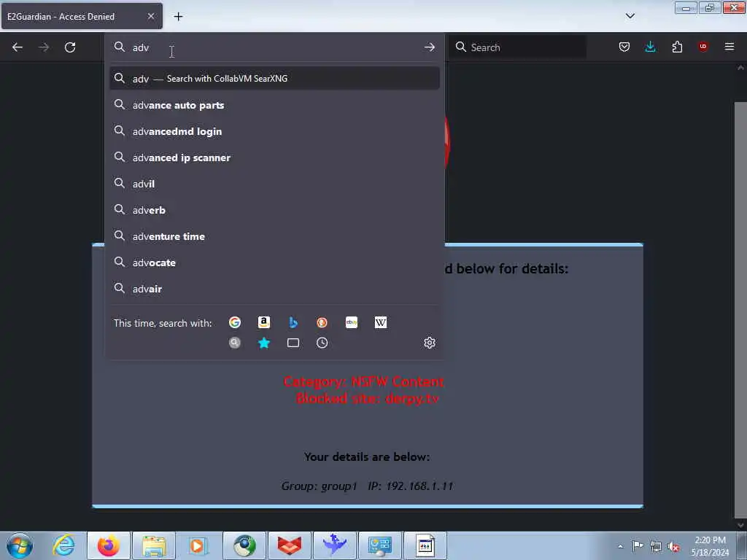
Task: Search with the grey SearXNG engine icon
Action: [235, 343]
